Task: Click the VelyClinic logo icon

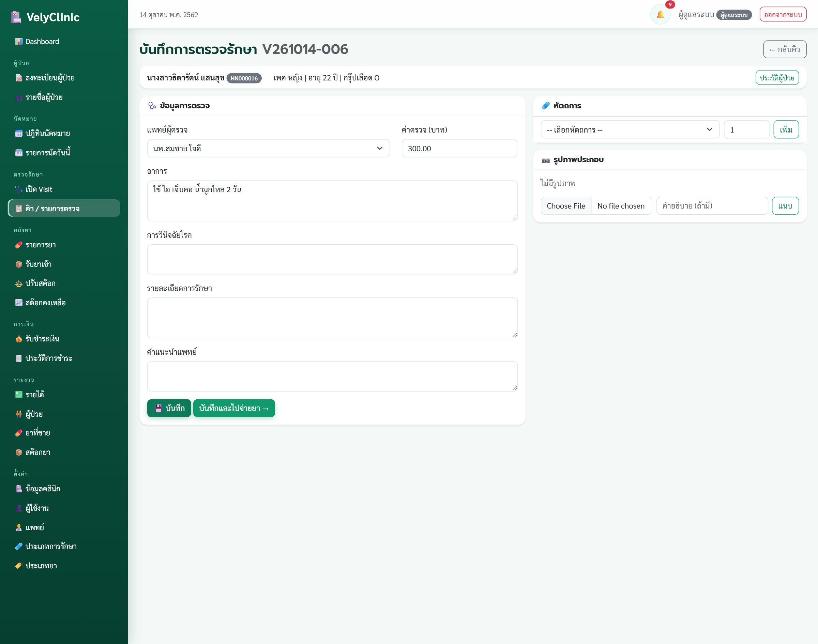Action: (16, 17)
